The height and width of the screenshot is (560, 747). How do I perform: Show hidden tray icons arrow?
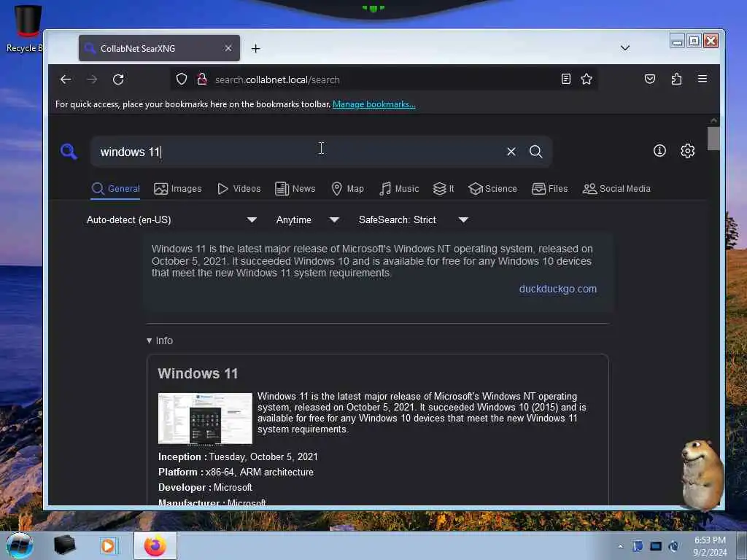[x=620, y=547]
